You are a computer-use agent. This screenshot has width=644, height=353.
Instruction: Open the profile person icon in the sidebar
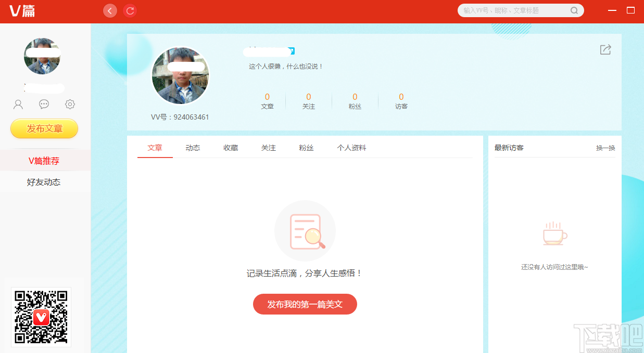click(x=18, y=104)
